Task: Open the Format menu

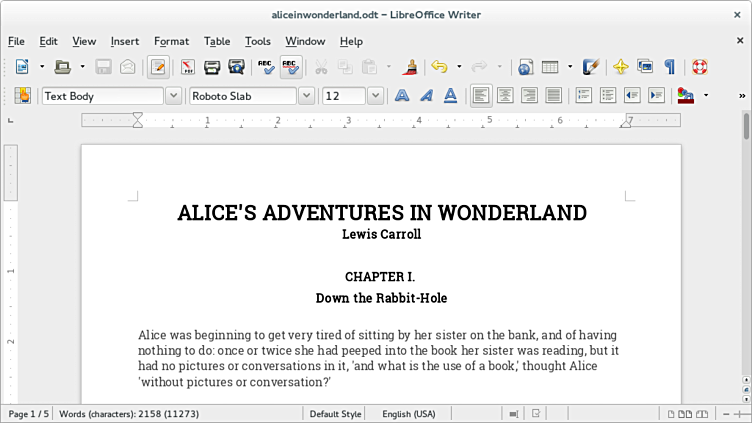Action: click(171, 41)
